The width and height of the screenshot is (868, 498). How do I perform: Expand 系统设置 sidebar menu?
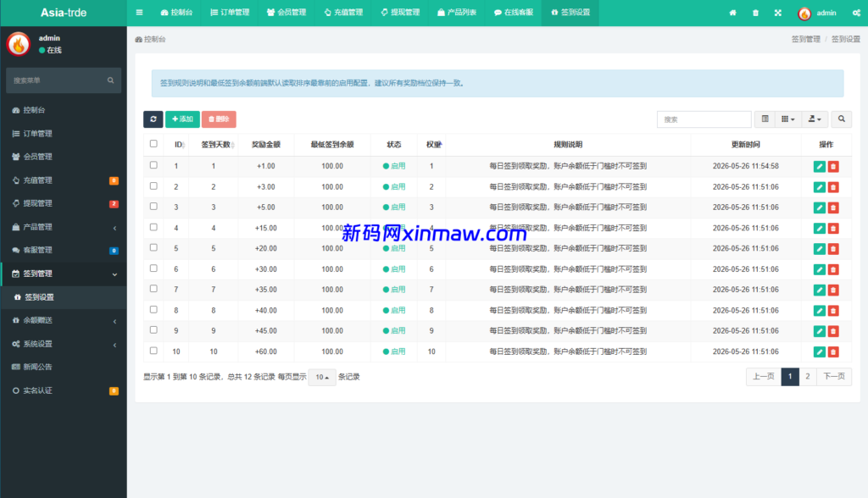pos(64,344)
